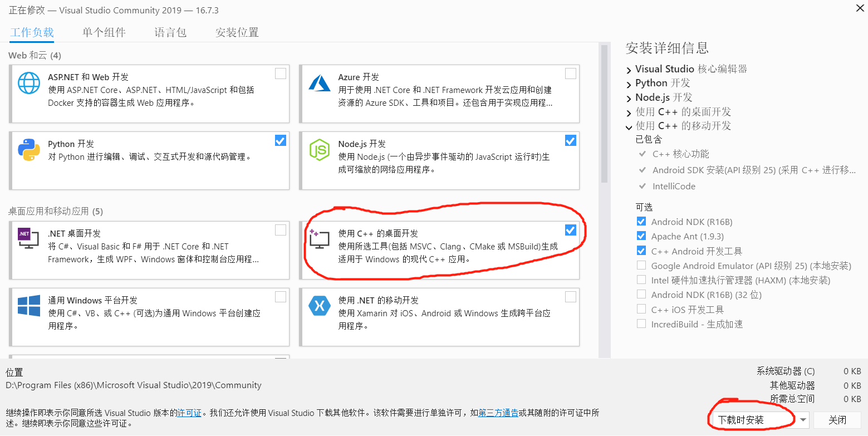Uncheck the Android NDK (R16B) option

click(x=641, y=222)
